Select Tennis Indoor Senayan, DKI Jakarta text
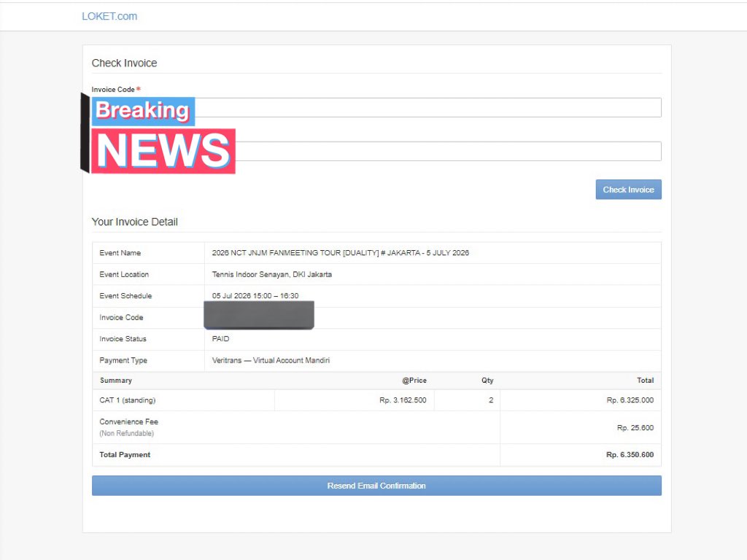Image resolution: width=747 pixels, height=560 pixels. pyautogui.click(x=272, y=274)
